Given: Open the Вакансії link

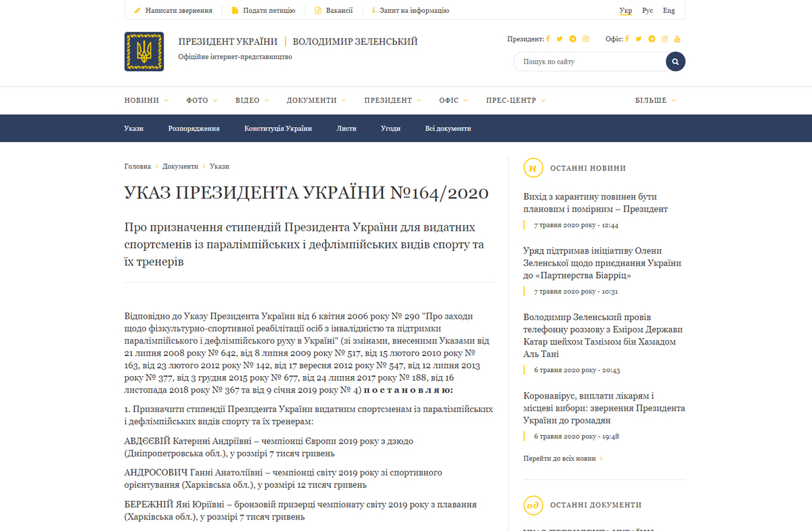Looking at the screenshot, I should point(339,11).
